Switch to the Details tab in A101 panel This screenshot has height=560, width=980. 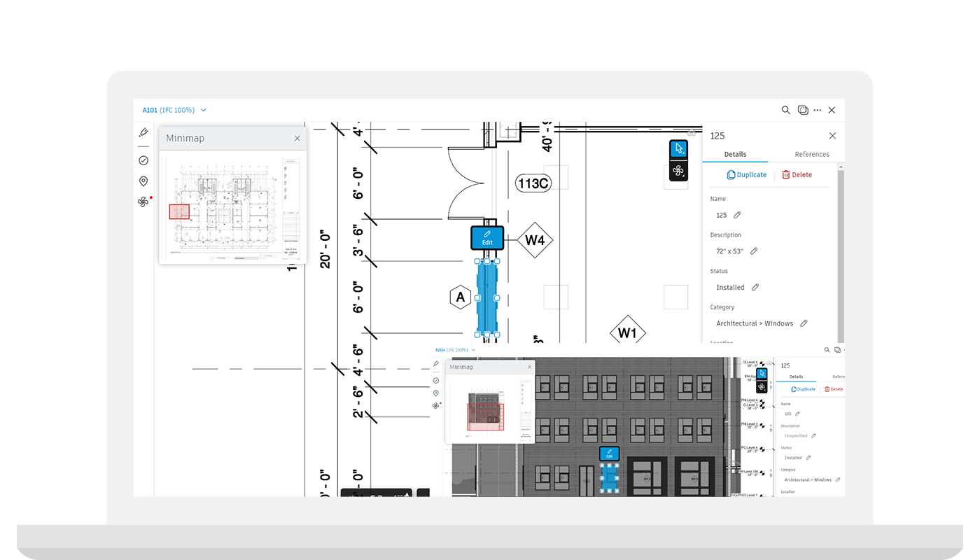tap(735, 155)
